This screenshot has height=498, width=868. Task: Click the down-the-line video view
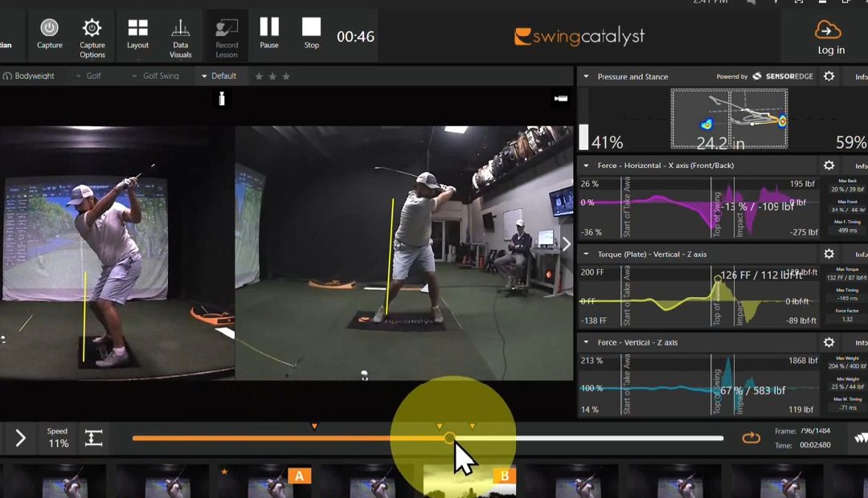coord(117,253)
